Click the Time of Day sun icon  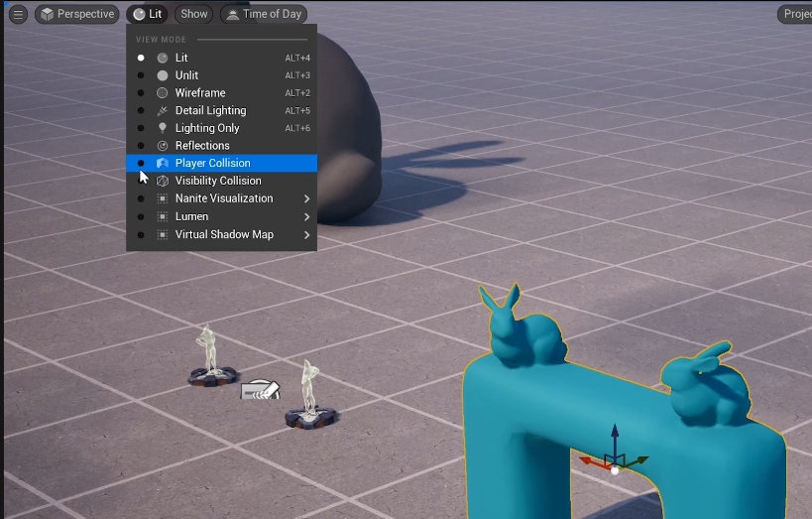tap(233, 15)
